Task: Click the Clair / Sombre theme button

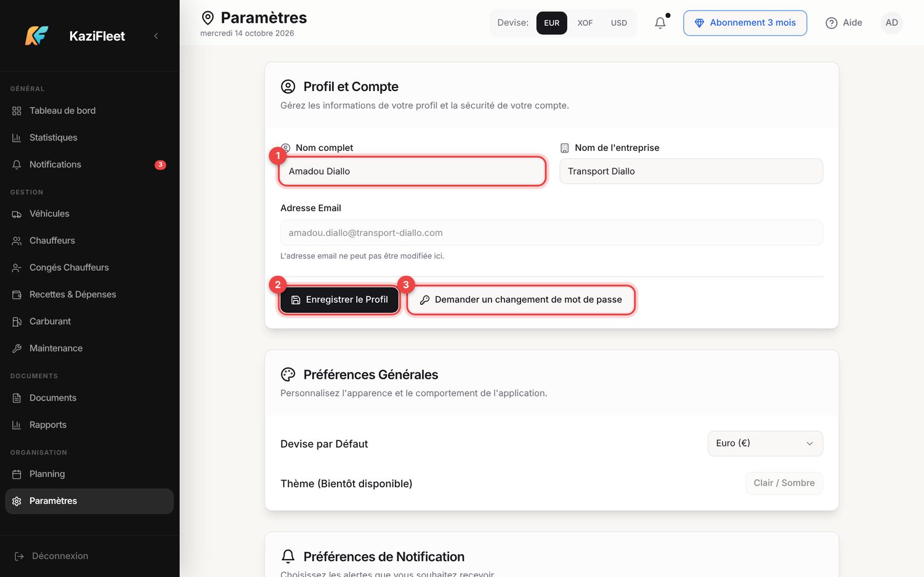Action: coord(784,483)
